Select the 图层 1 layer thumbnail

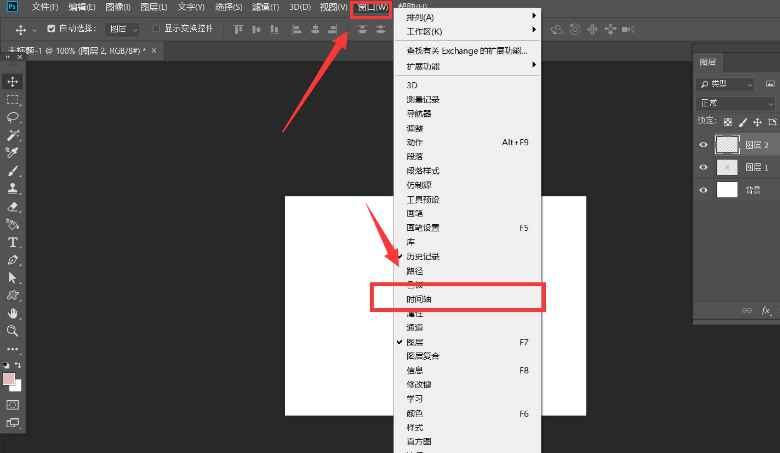click(x=727, y=167)
